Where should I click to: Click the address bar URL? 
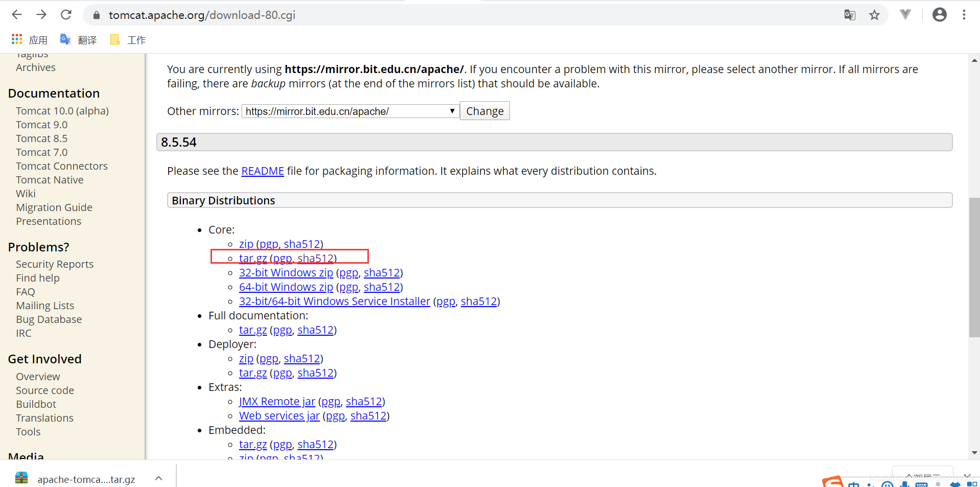point(202,15)
